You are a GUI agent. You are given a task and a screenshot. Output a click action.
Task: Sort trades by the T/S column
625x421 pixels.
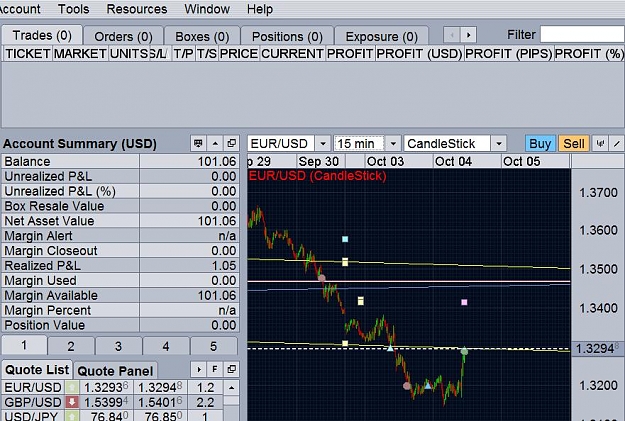point(206,53)
